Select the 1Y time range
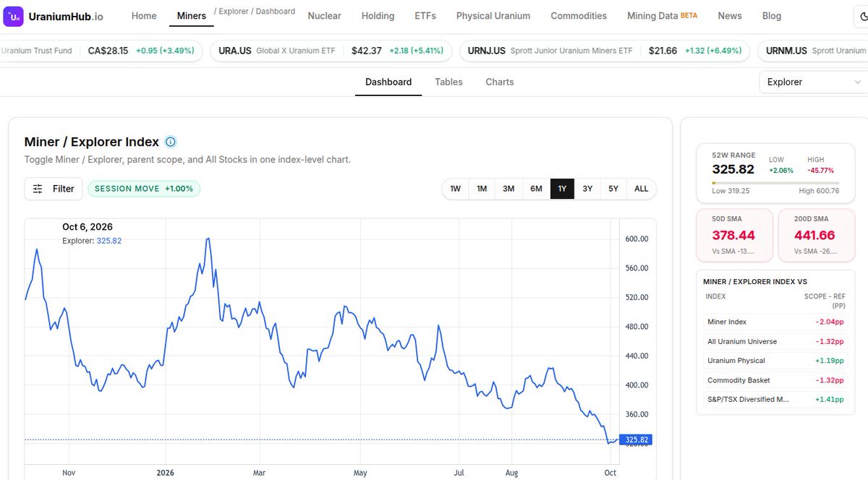The image size is (868, 480). pos(562,189)
